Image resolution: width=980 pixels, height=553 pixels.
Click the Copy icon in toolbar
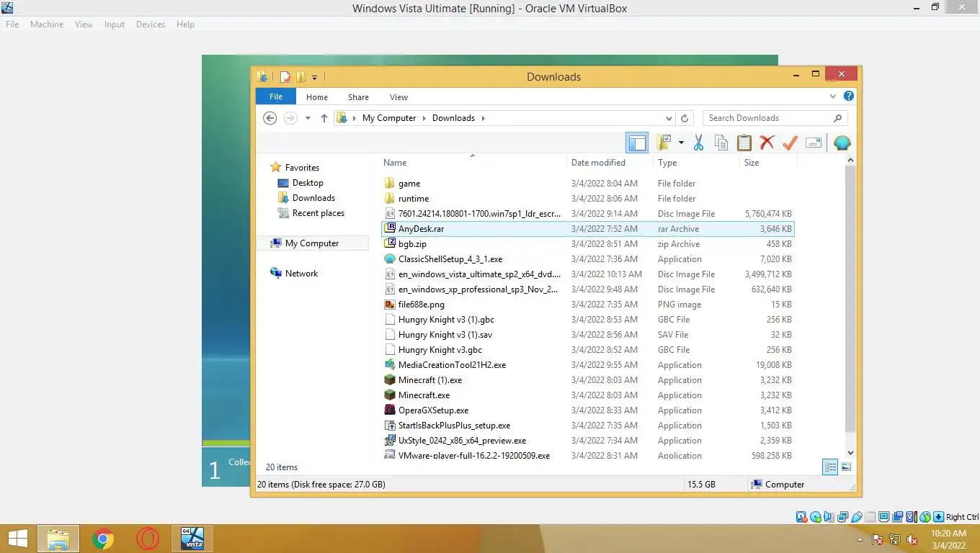point(721,143)
